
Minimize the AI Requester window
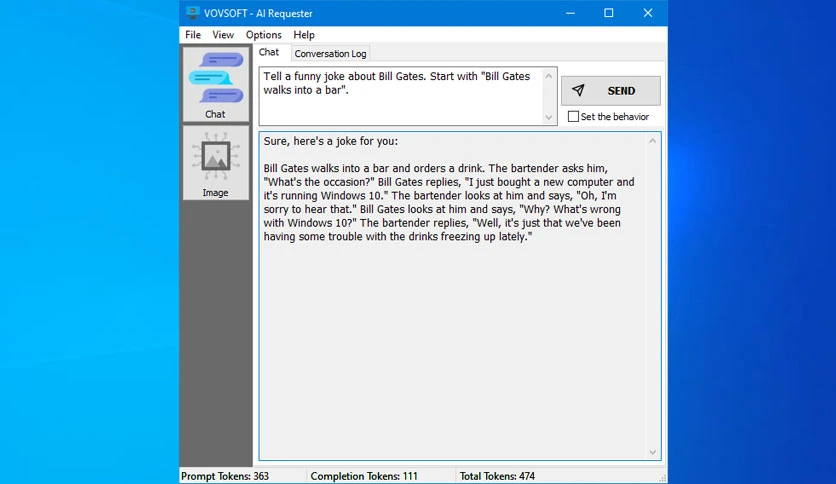tap(570, 13)
